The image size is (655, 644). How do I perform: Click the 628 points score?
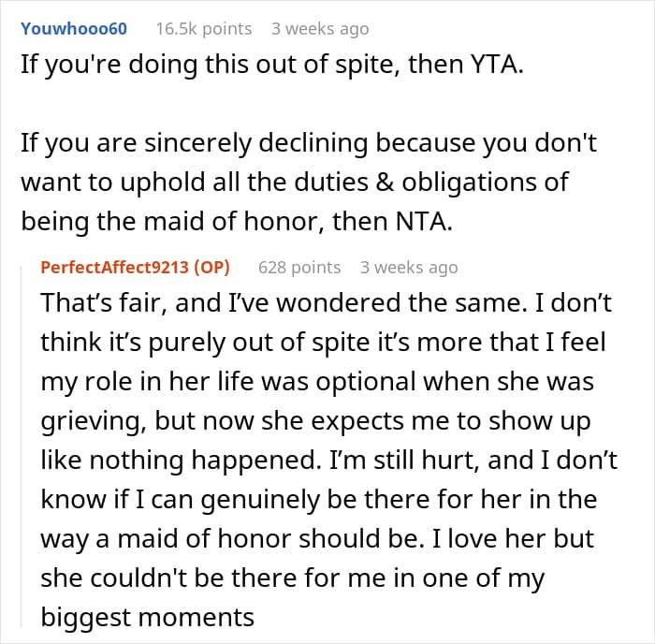tap(299, 268)
